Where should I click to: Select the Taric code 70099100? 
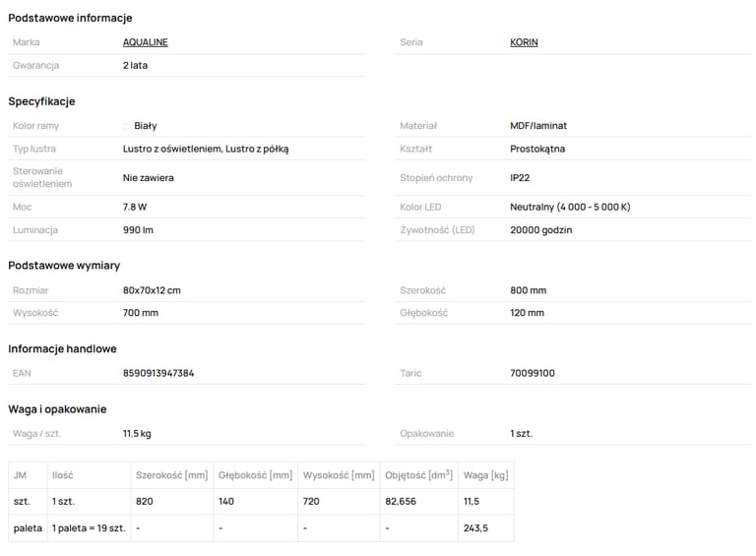coord(533,373)
